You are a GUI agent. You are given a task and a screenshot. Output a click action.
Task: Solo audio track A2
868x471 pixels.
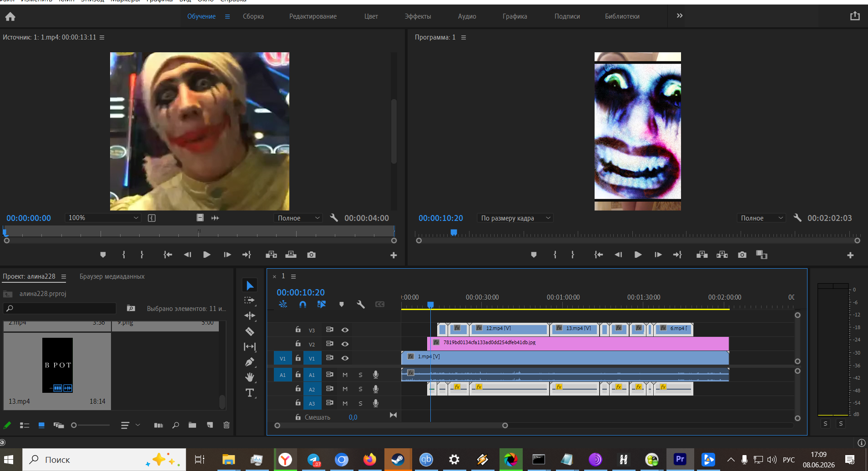(x=360, y=389)
